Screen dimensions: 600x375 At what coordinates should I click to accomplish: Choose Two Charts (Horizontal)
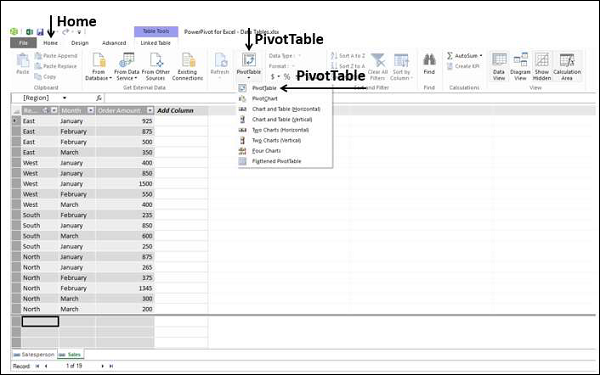(x=280, y=130)
